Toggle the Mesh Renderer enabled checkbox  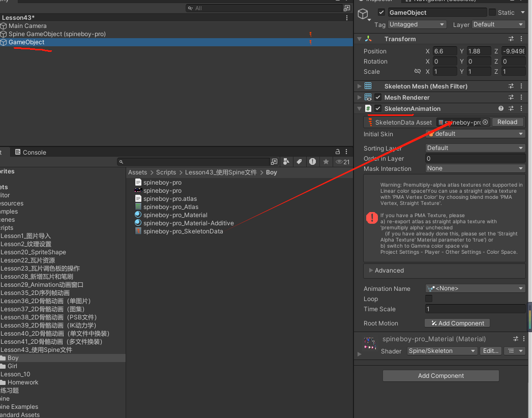378,97
